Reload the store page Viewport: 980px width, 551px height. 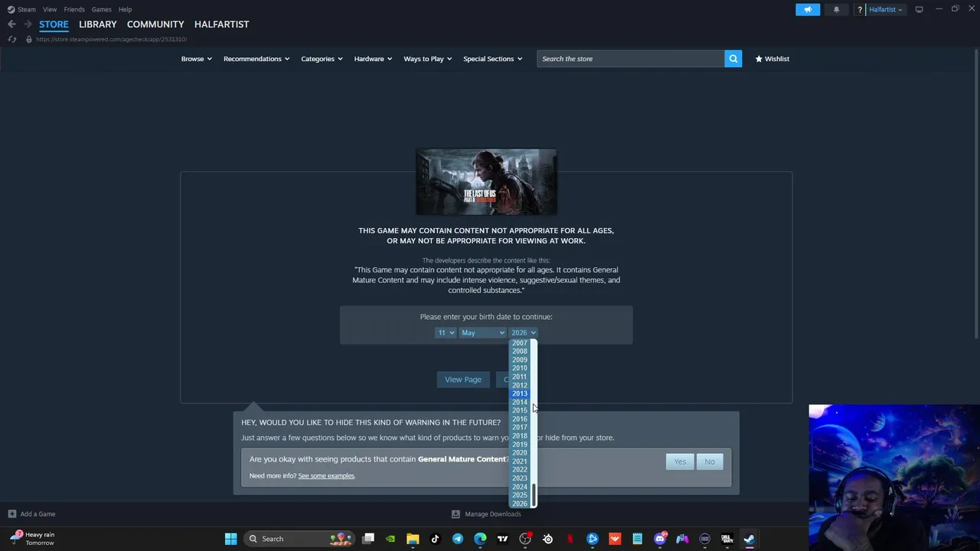(11, 39)
